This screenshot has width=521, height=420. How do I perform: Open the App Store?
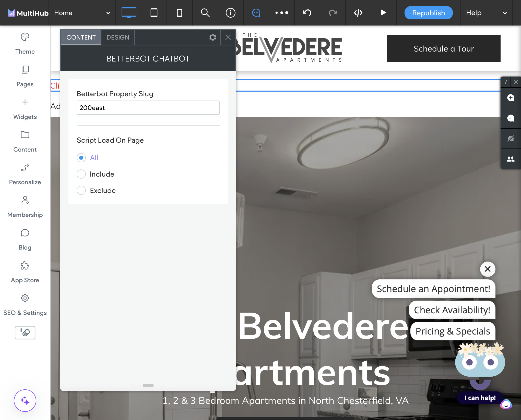click(x=25, y=272)
